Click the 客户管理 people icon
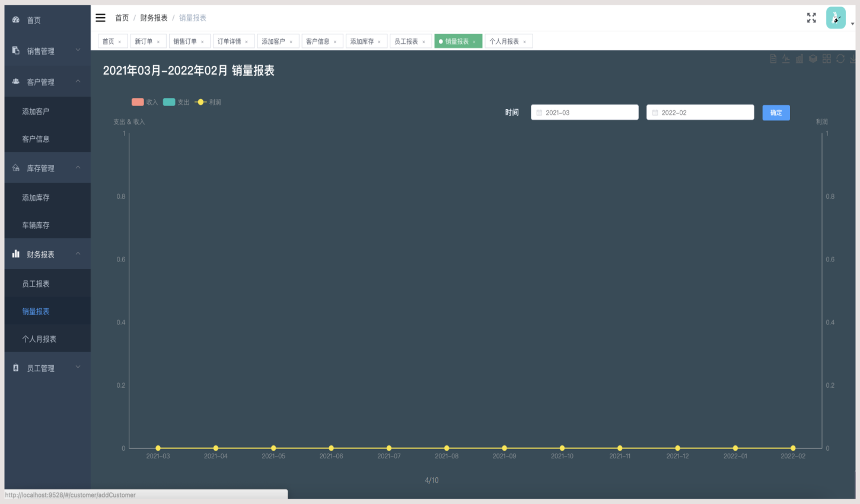The image size is (860, 504). coord(16,81)
